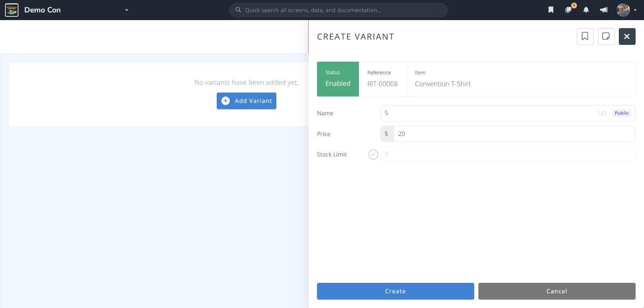Image resolution: width=644 pixels, height=308 pixels.
Task: Close the Create Variant panel
Action: (627, 36)
